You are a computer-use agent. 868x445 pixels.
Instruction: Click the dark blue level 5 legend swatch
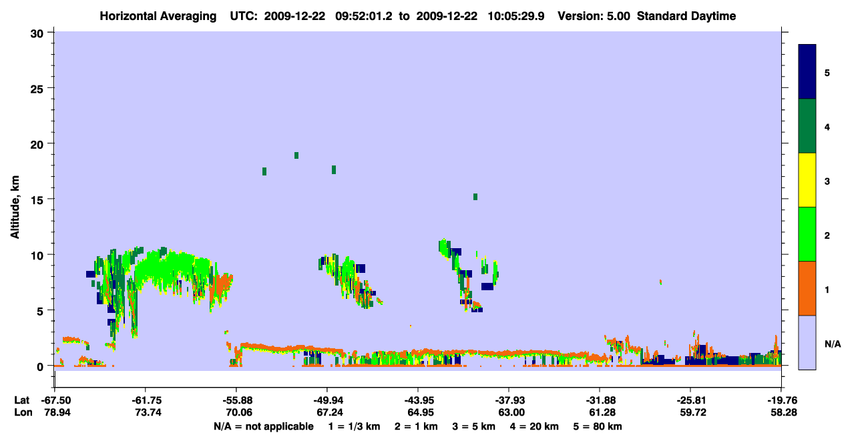[x=807, y=71]
